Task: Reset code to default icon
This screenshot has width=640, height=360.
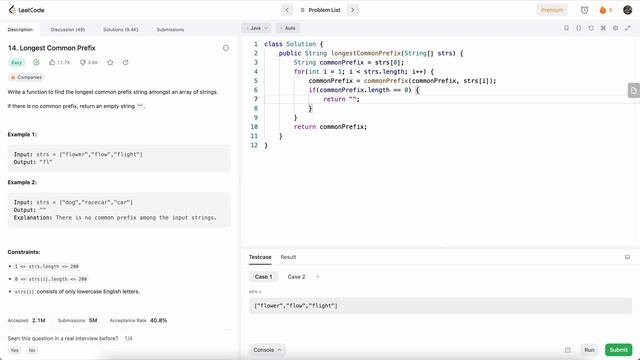Action: coord(591,28)
